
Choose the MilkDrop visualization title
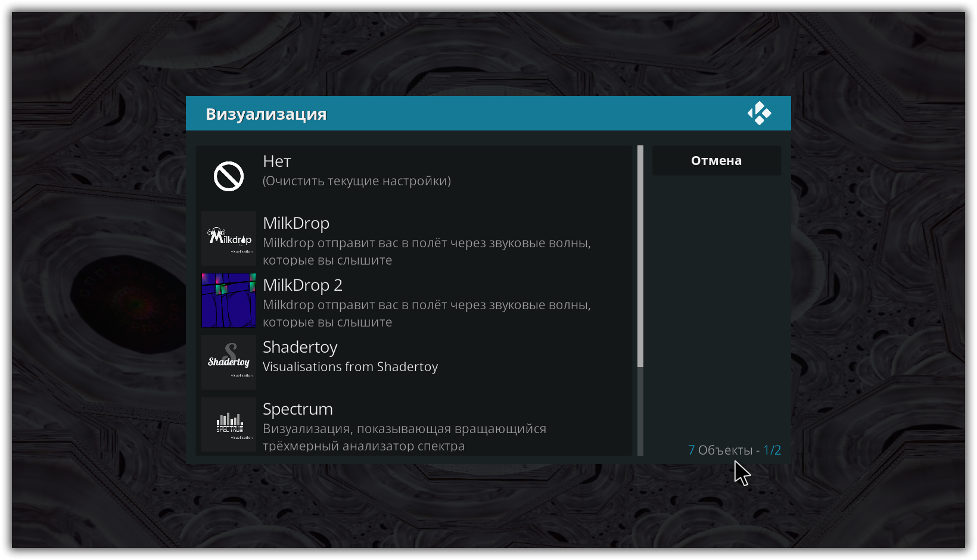point(296,223)
